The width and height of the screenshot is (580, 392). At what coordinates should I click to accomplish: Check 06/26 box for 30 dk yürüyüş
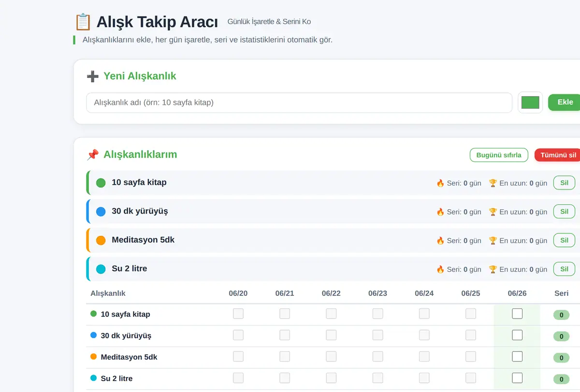pyautogui.click(x=517, y=335)
